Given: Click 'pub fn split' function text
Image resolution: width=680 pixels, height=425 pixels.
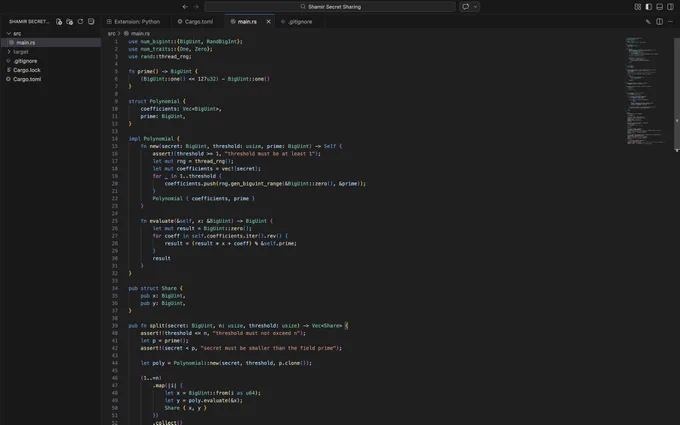Looking at the screenshot, I should coord(147,326).
